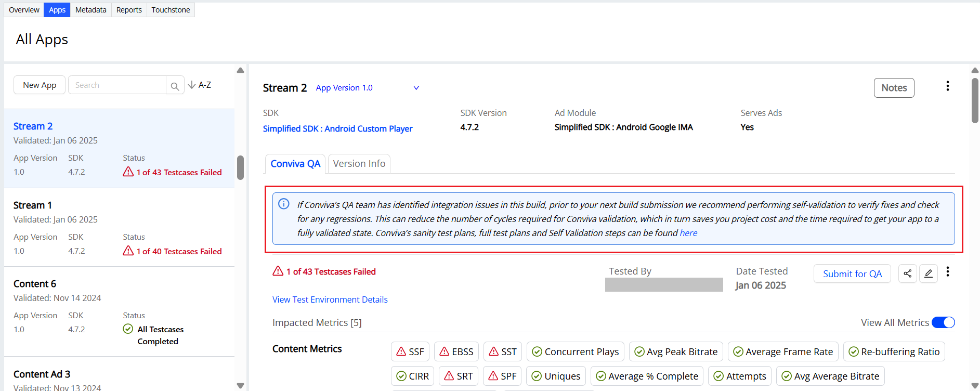The height and width of the screenshot is (391, 980).
Task: Switch to the Version Info tab
Action: [x=359, y=164]
